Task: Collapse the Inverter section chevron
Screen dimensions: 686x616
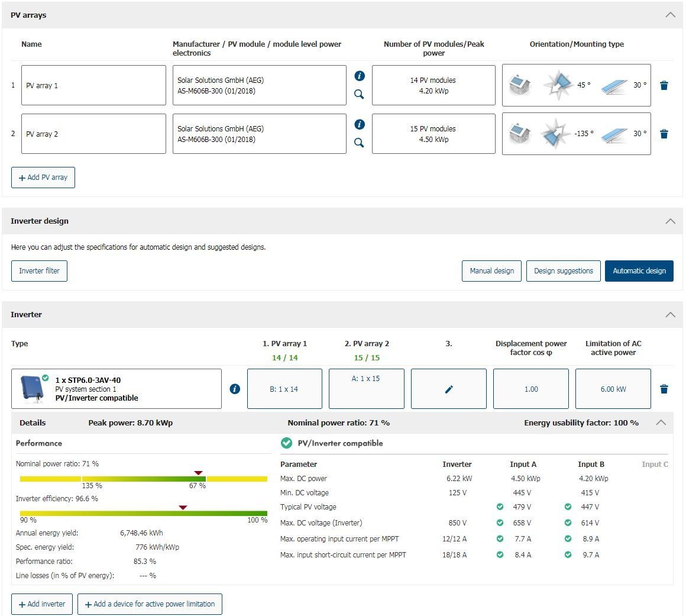Action: [x=670, y=314]
